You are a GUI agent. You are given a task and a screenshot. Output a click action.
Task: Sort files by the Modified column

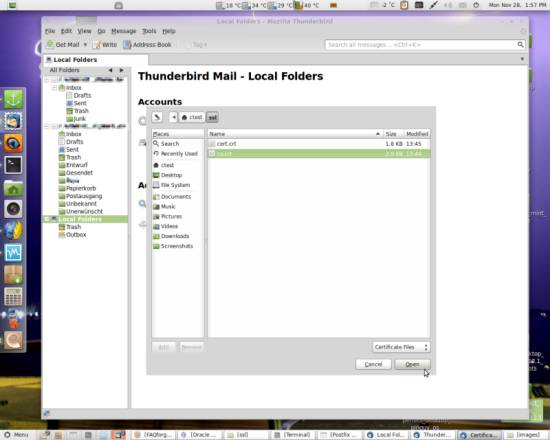417,134
